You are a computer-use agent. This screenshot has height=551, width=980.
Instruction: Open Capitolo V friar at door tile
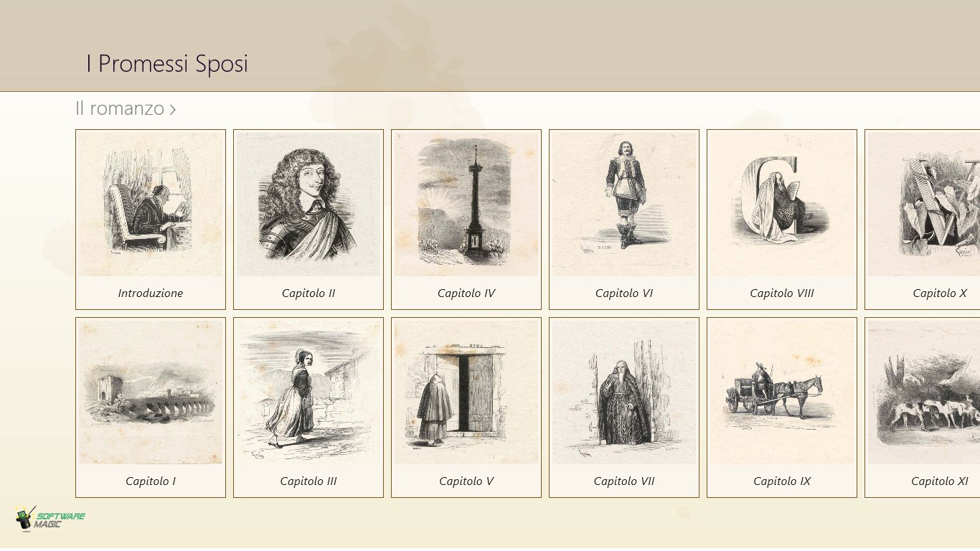tap(466, 408)
